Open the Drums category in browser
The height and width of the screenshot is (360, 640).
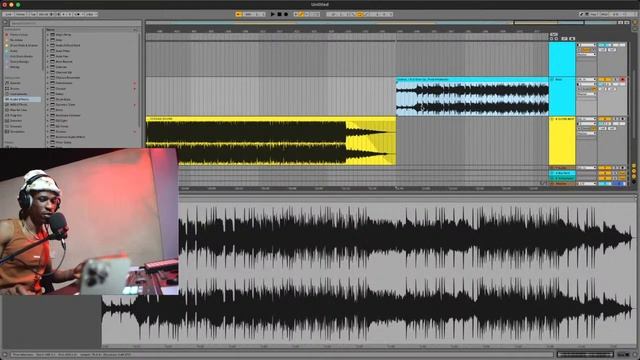point(15,88)
